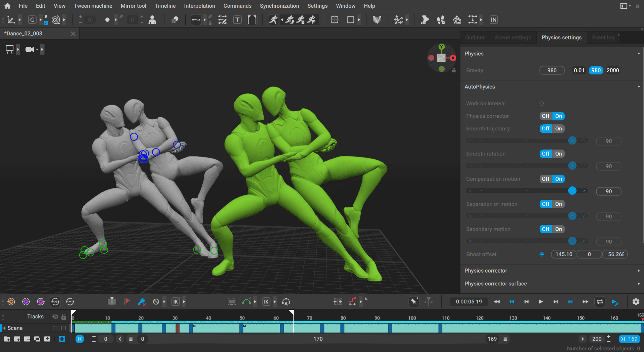Switch to the Outliner tab
644x352 pixels.
click(x=475, y=37)
